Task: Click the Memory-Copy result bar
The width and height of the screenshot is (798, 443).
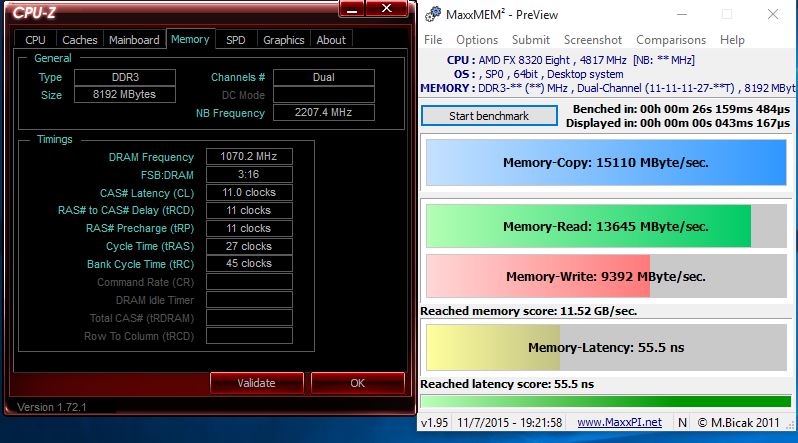Action: click(606, 162)
